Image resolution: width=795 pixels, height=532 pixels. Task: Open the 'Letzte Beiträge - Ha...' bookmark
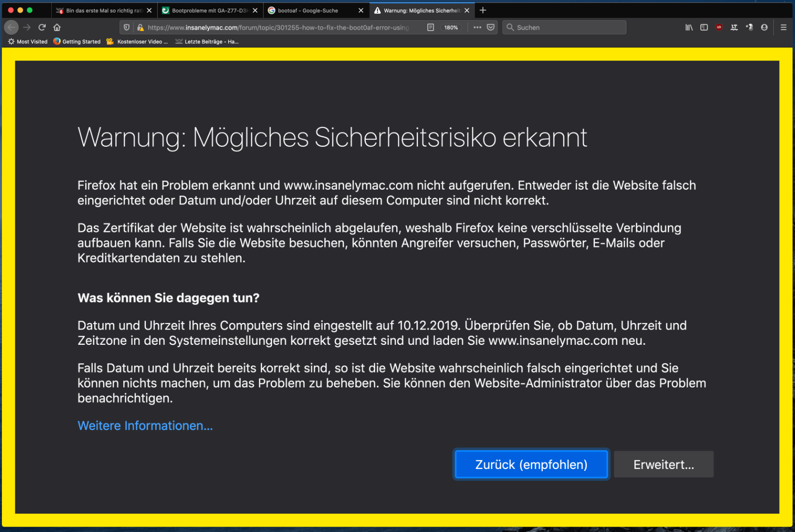tap(207, 42)
